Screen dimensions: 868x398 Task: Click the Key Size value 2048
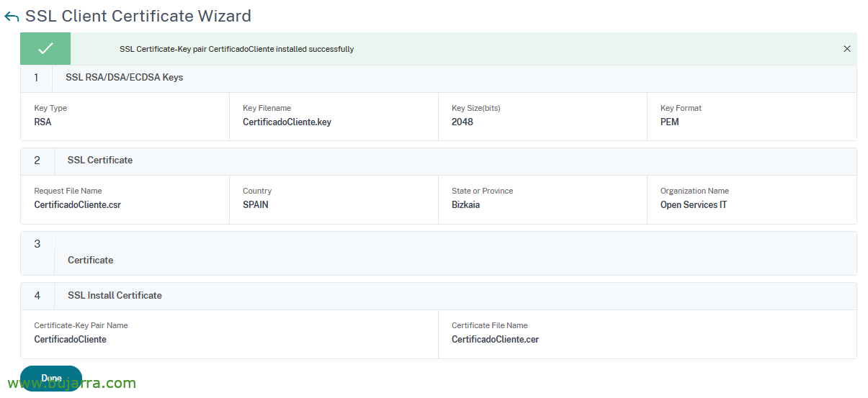(x=462, y=122)
